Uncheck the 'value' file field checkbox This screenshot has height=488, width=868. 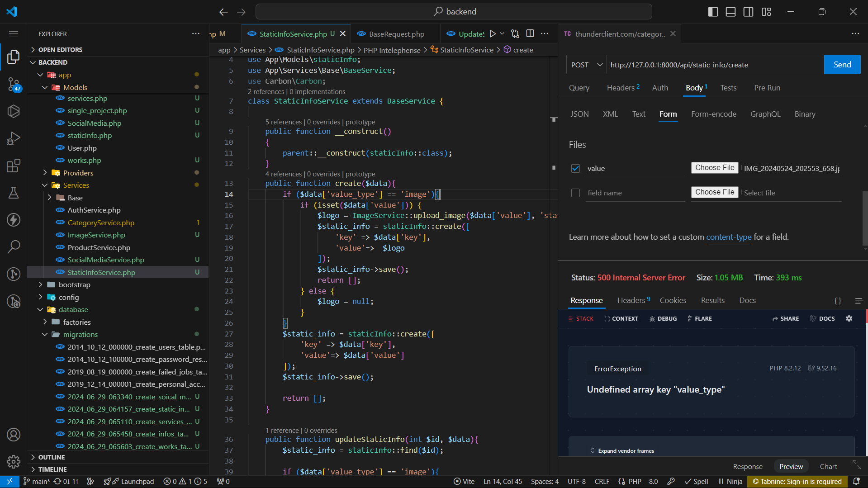(575, 168)
